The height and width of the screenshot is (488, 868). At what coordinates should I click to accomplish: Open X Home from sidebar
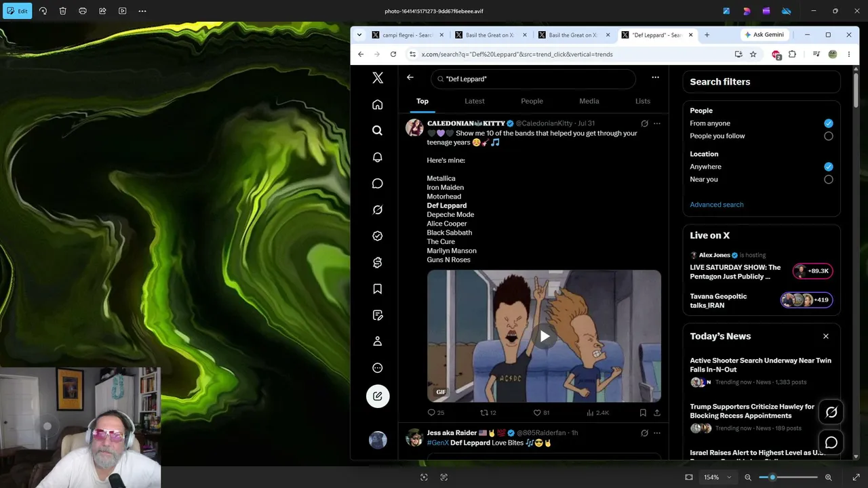click(378, 104)
